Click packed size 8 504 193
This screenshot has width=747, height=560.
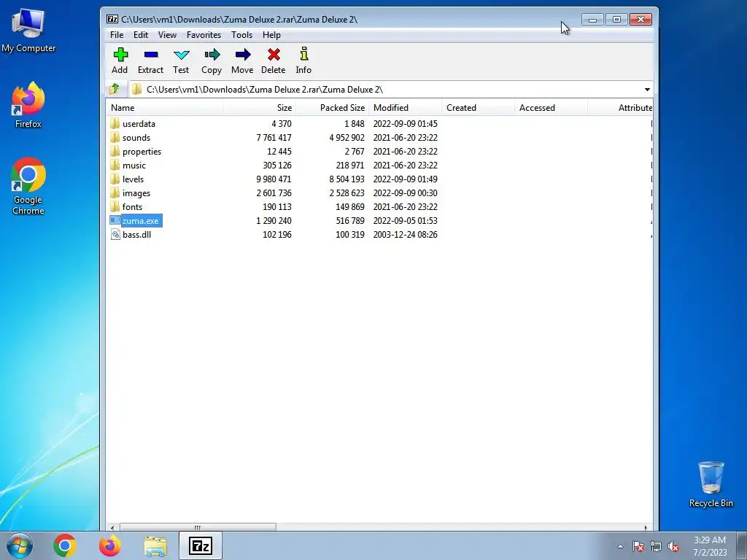[x=347, y=179]
